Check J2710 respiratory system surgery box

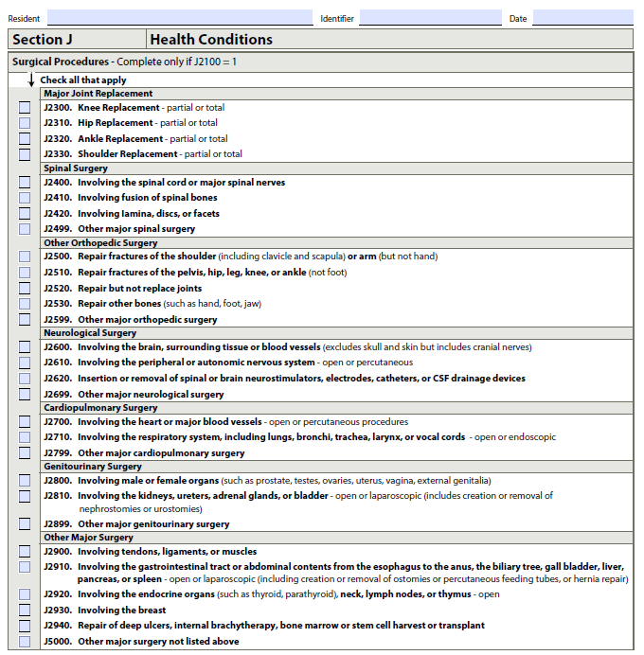click(25, 437)
